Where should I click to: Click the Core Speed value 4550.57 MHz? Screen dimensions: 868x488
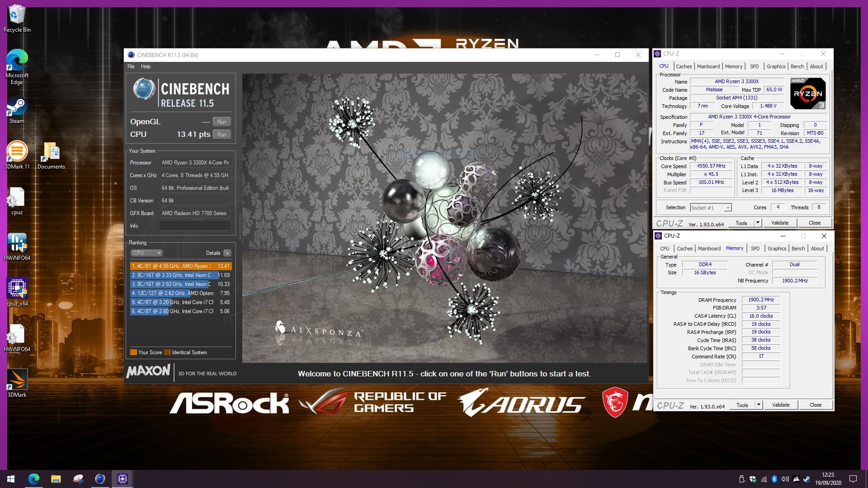pos(711,166)
